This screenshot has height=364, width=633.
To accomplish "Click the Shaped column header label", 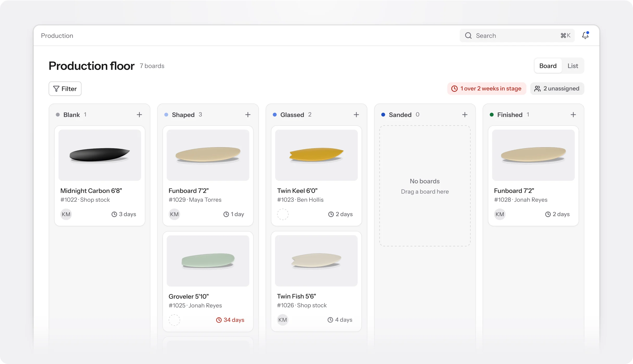I will 183,115.
